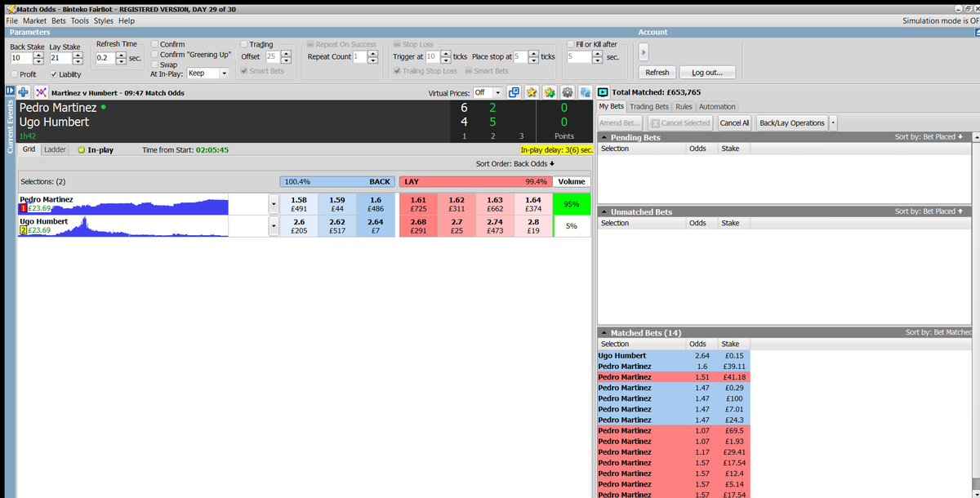Click the Refresh button
This screenshot has height=498, width=980.
click(657, 72)
